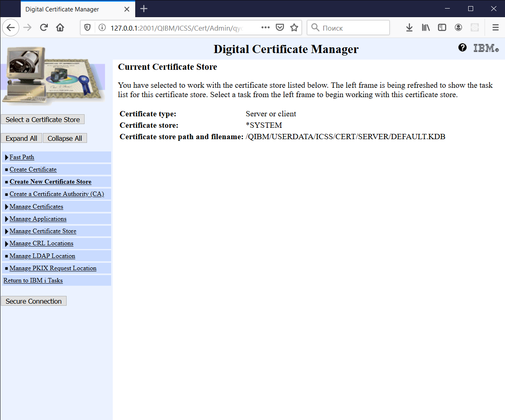This screenshot has height=420, width=505.
Task: Open Create New Certificate Store link
Action: (51, 182)
